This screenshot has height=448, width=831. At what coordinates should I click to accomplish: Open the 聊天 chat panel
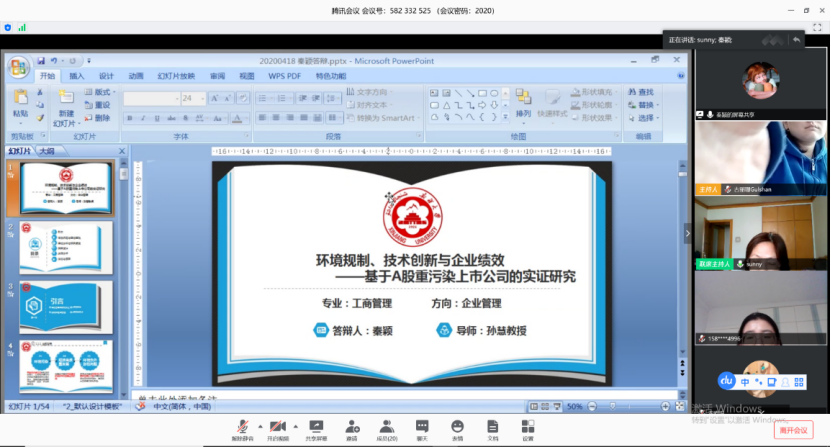[x=422, y=430]
